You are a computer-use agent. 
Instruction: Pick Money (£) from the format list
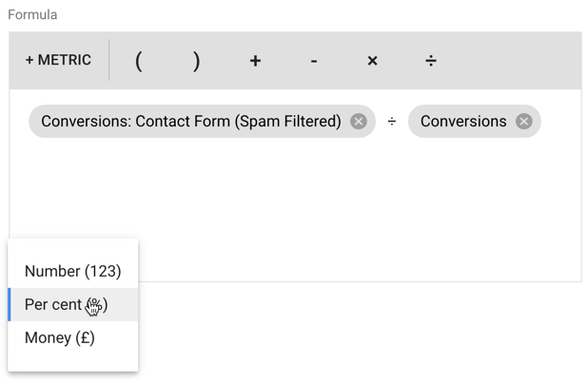[x=60, y=337]
